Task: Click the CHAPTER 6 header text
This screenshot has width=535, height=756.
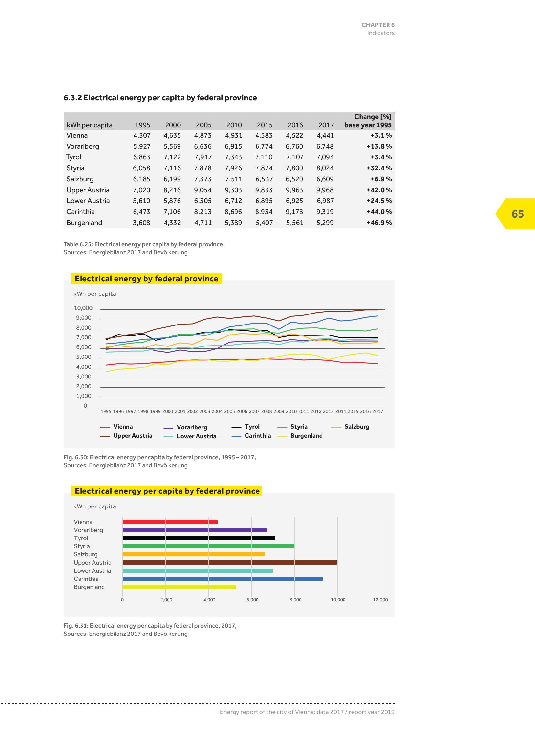Action: point(377,25)
